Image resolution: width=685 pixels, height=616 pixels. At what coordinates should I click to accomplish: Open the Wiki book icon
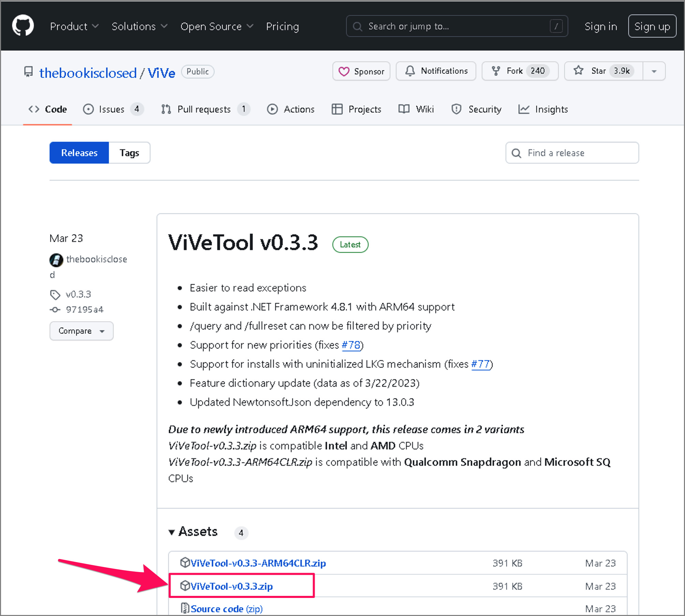click(x=403, y=109)
